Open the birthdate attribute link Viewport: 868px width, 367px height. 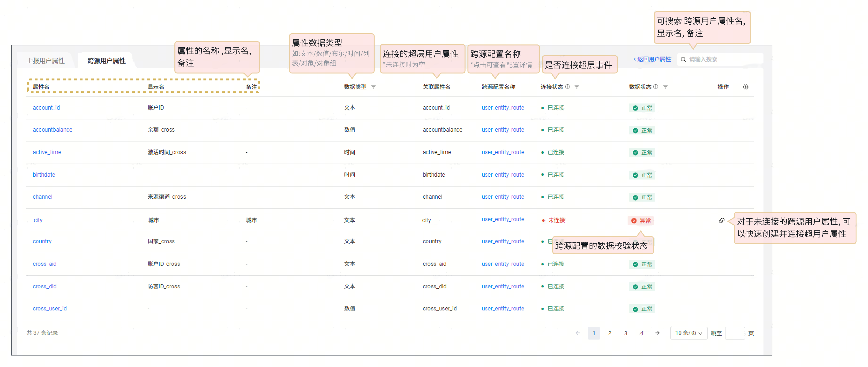pos(44,175)
